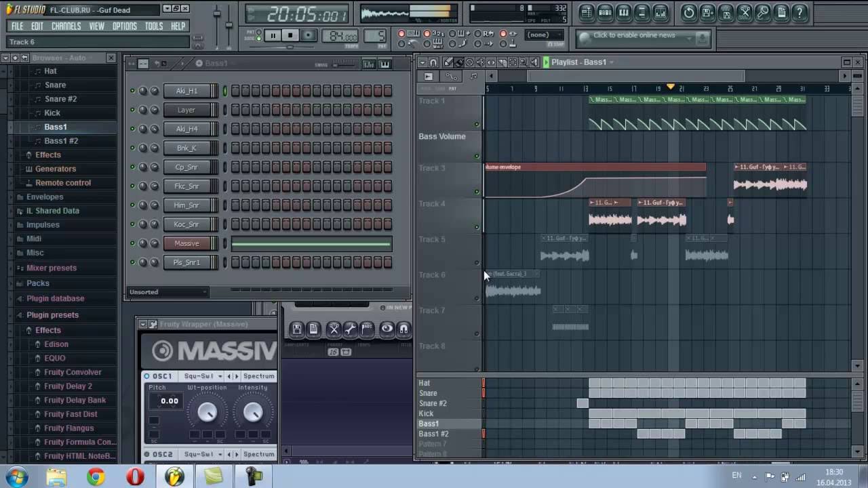This screenshot has height=488, width=868.
Task: Toggle the Aki_H1 channel mute LED
Action: [x=132, y=90]
